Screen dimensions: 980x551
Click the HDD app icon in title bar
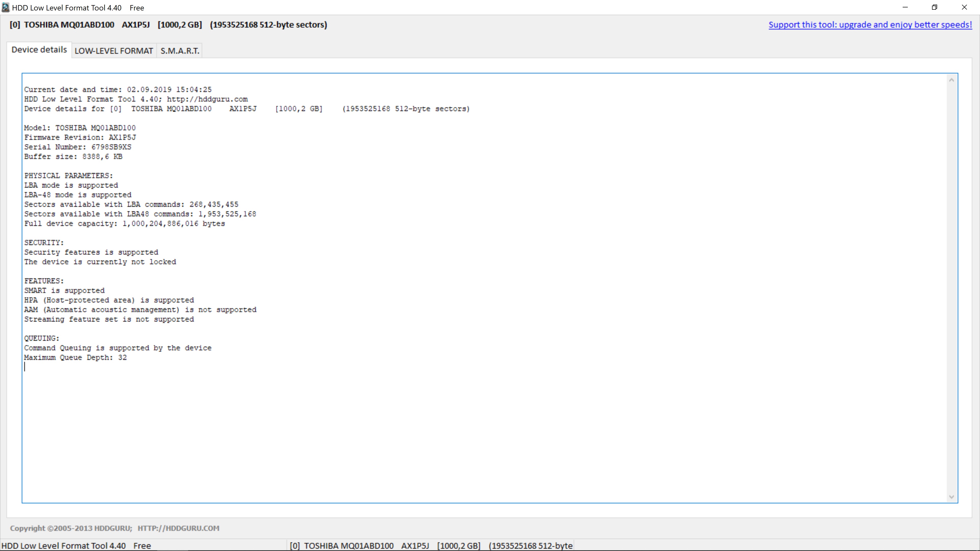pos(5,8)
